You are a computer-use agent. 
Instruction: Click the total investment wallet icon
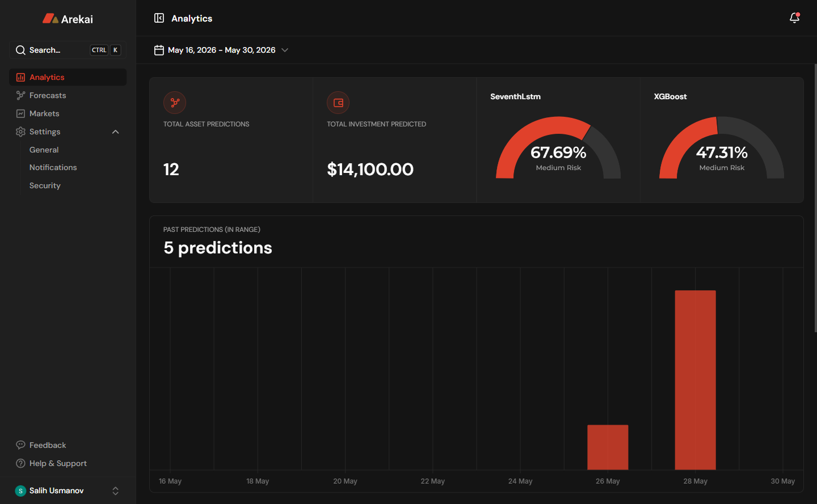(338, 103)
